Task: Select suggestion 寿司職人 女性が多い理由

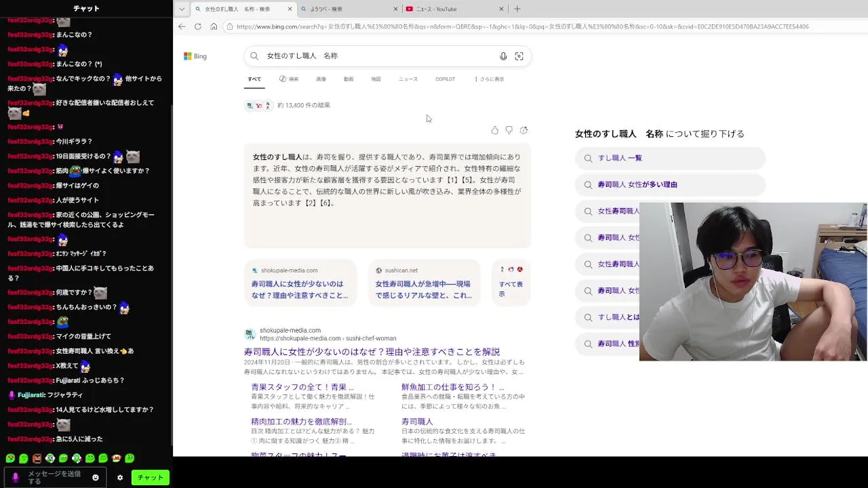Action: click(x=671, y=184)
